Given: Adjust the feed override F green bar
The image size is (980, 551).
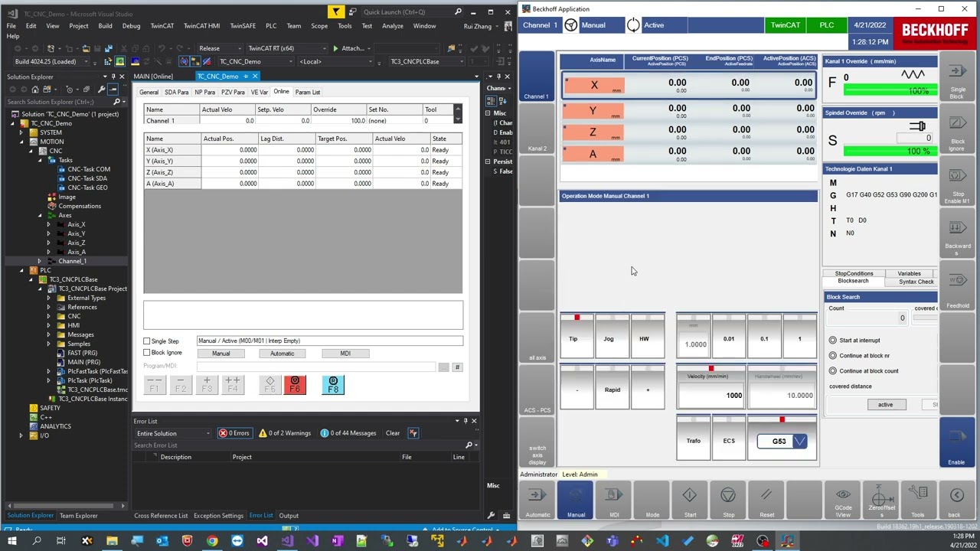Looking at the screenshot, I should pos(891,90).
